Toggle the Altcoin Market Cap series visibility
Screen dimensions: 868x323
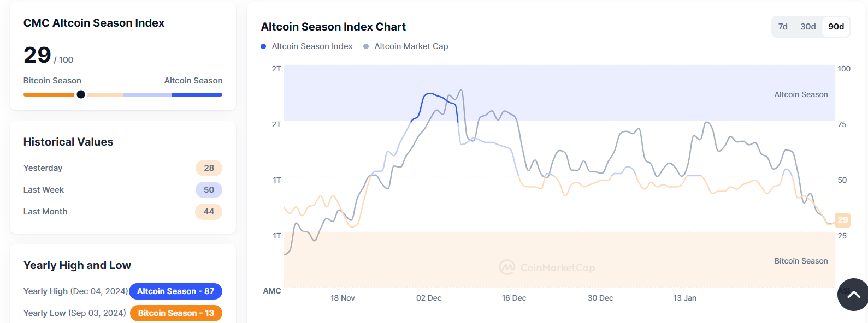point(411,46)
